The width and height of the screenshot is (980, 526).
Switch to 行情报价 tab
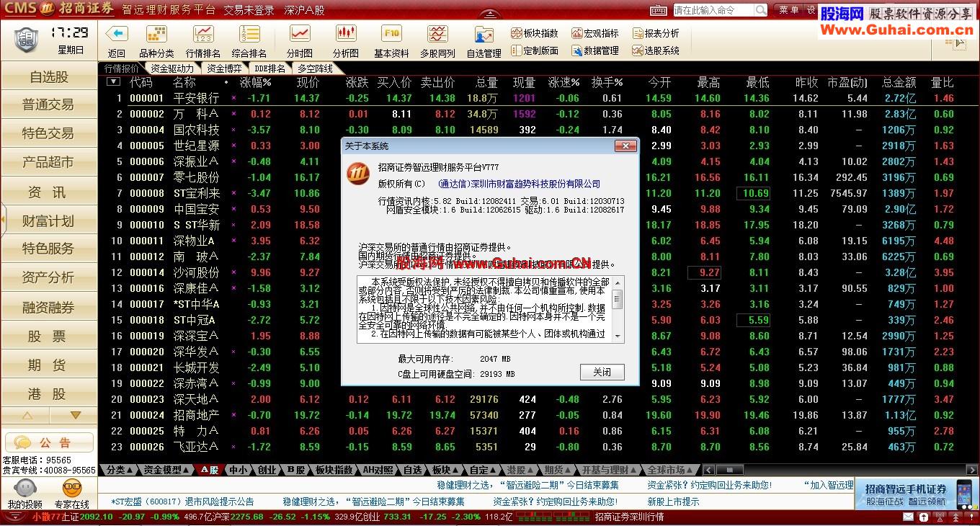click(x=121, y=68)
